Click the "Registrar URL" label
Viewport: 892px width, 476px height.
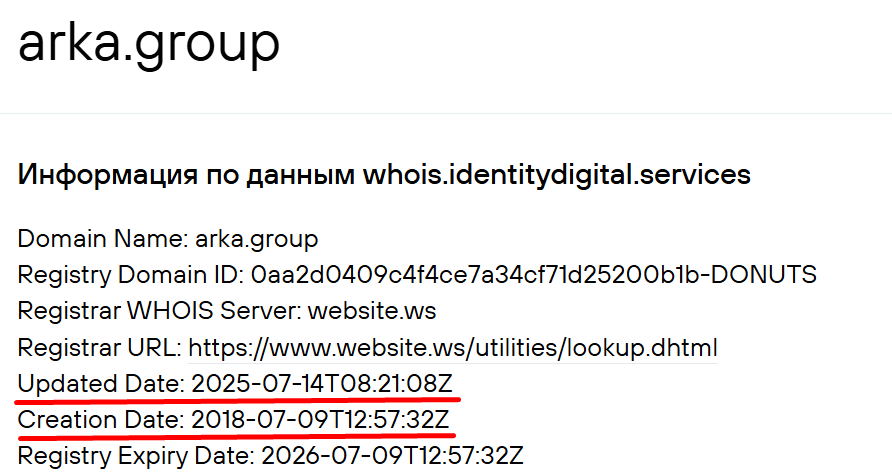click(96, 348)
